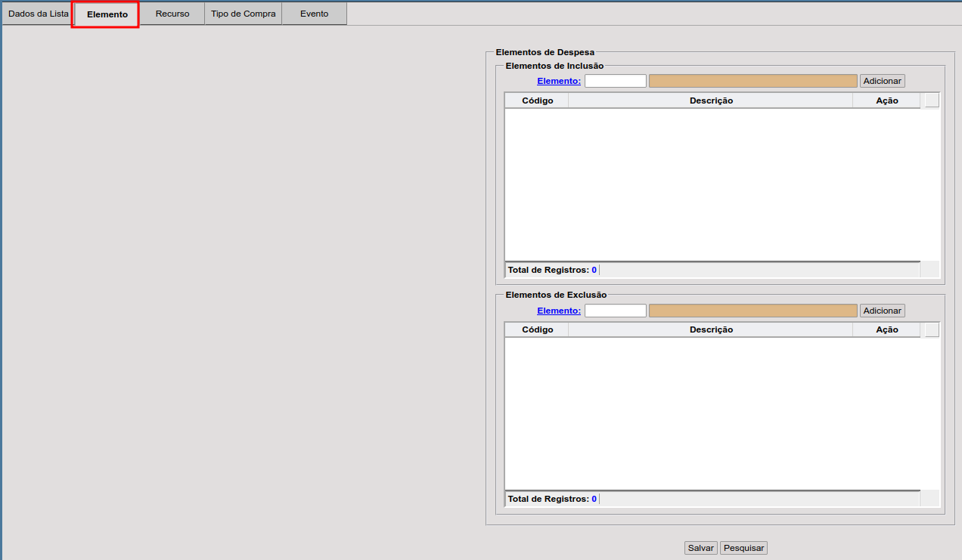Screen dimensions: 962x560
Task: Click the tan description field in Exclusão
Action: (x=753, y=311)
